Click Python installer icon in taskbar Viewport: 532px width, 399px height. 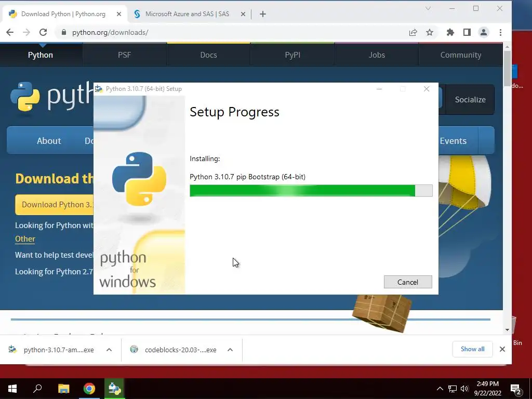point(115,389)
